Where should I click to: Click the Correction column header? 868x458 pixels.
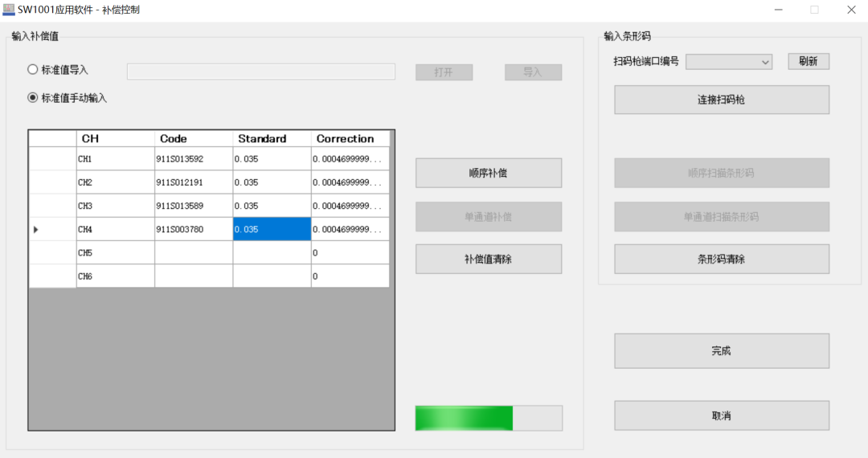(350, 138)
